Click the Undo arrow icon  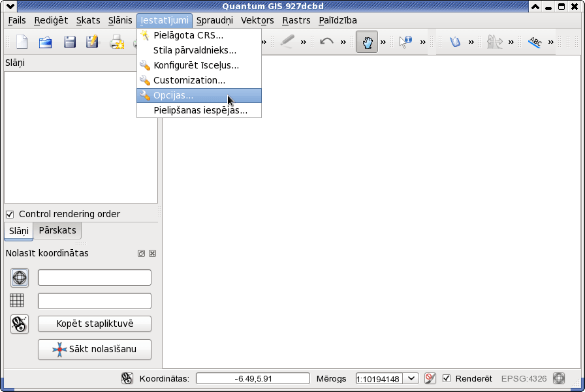[x=327, y=41]
